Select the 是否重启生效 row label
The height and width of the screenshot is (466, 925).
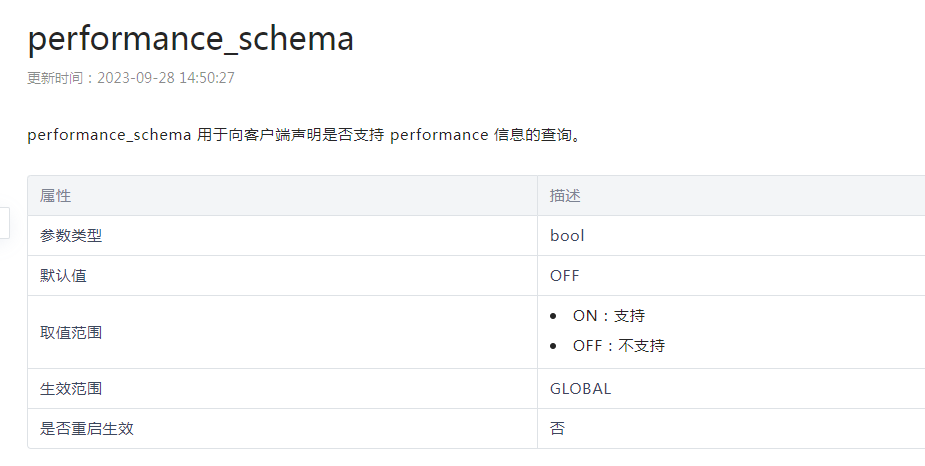click(87, 429)
